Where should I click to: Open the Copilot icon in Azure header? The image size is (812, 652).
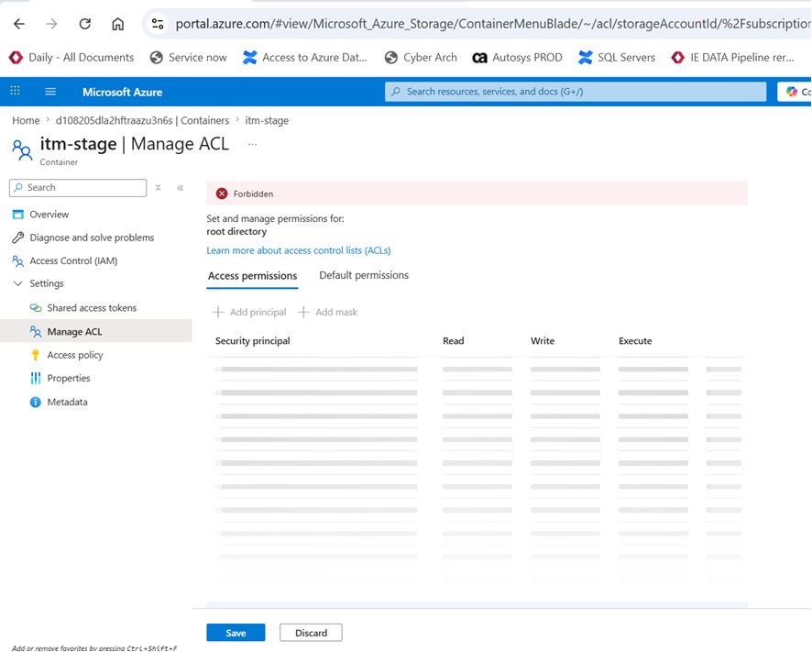point(791,92)
